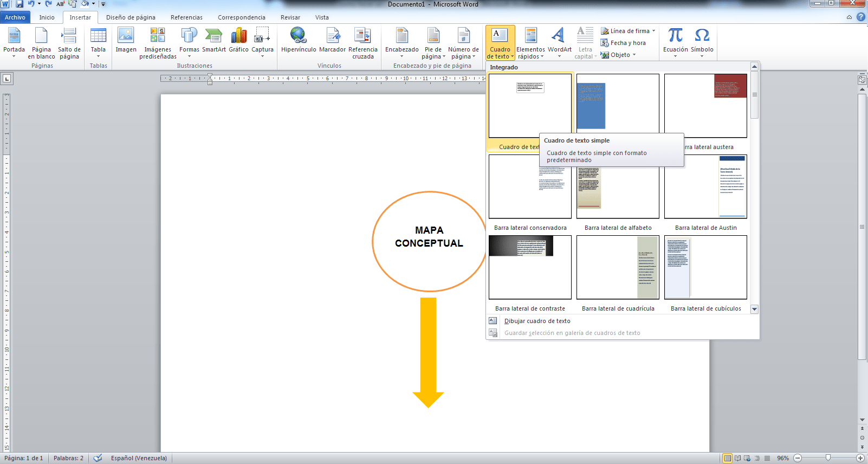Image resolution: width=868 pixels, height=464 pixels.
Task: Open the Formas shapes gallery
Action: [189, 43]
